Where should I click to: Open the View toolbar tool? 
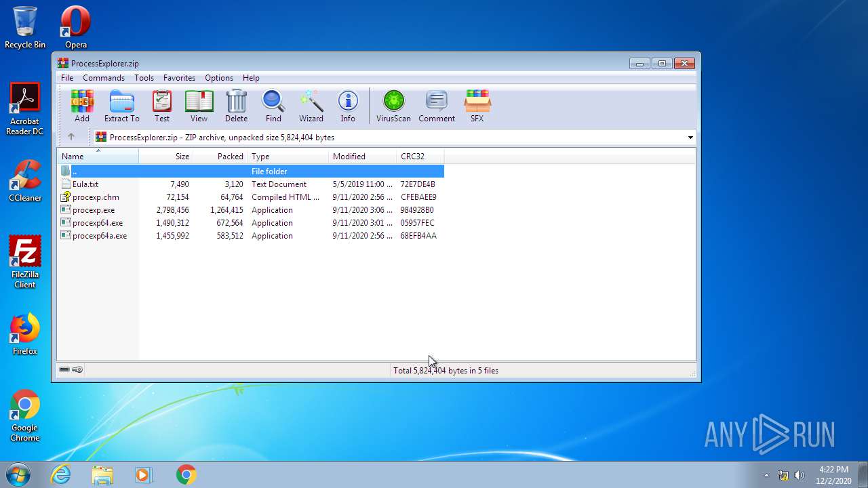point(199,106)
